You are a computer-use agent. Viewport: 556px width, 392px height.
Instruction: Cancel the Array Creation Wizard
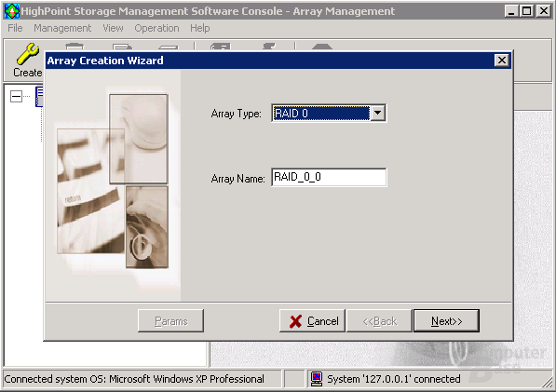(x=312, y=320)
